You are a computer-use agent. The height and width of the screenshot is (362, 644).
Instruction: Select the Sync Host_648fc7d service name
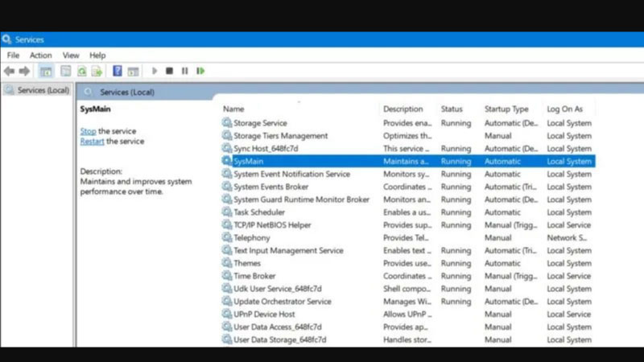266,148
